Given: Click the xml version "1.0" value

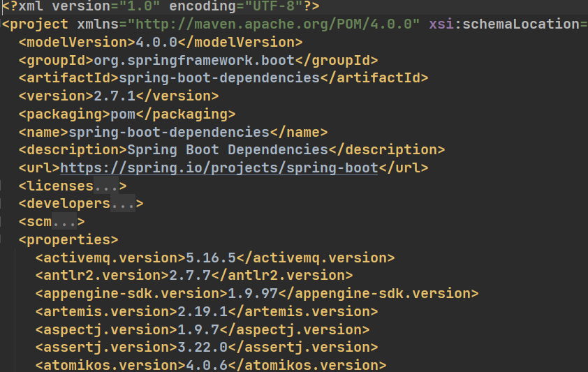Looking at the screenshot, I should click(140, 6).
